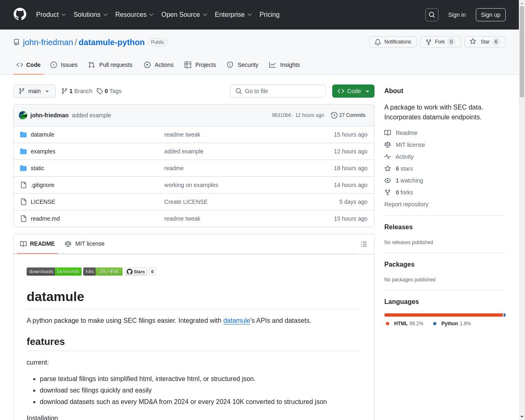Click the GitHub logo icon

(20, 14)
